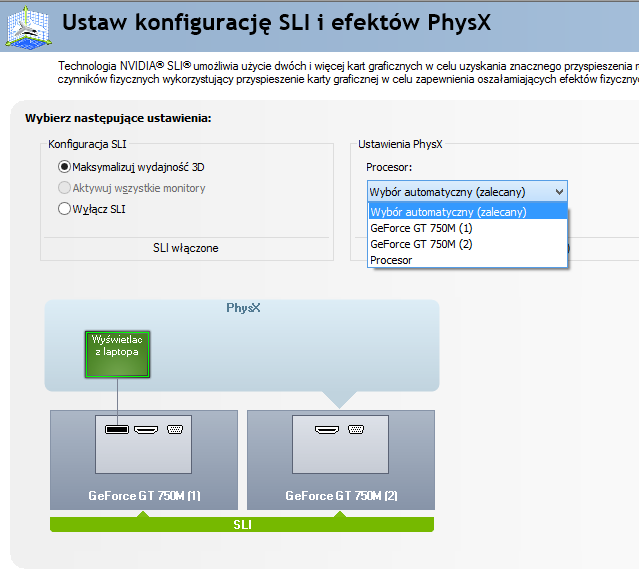Select the Wyłącz SLI radio button
Viewport: 639px width, 575px height.
coord(64,209)
